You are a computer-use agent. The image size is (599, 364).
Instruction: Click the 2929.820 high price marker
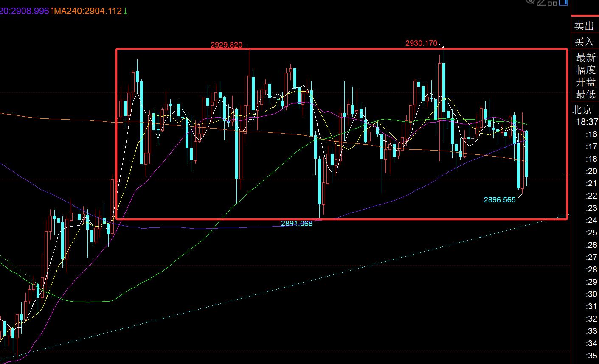click(226, 45)
